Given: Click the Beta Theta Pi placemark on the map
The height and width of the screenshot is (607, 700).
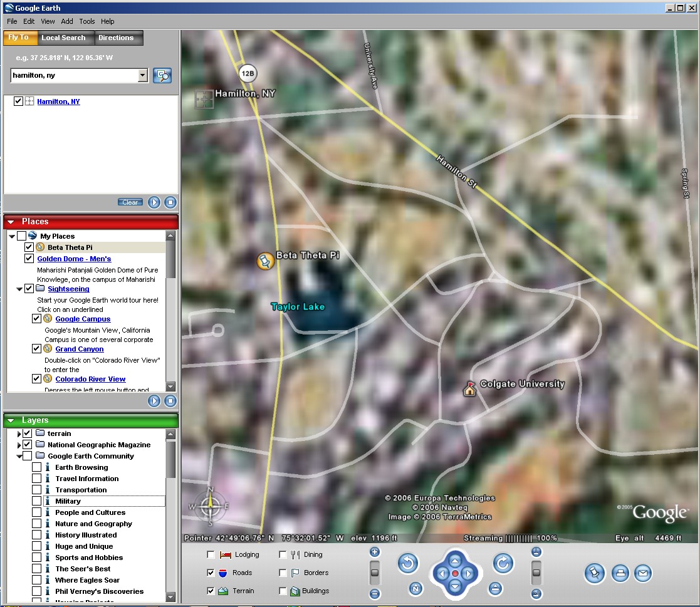Looking at the screenshot, I should [265, 261].
